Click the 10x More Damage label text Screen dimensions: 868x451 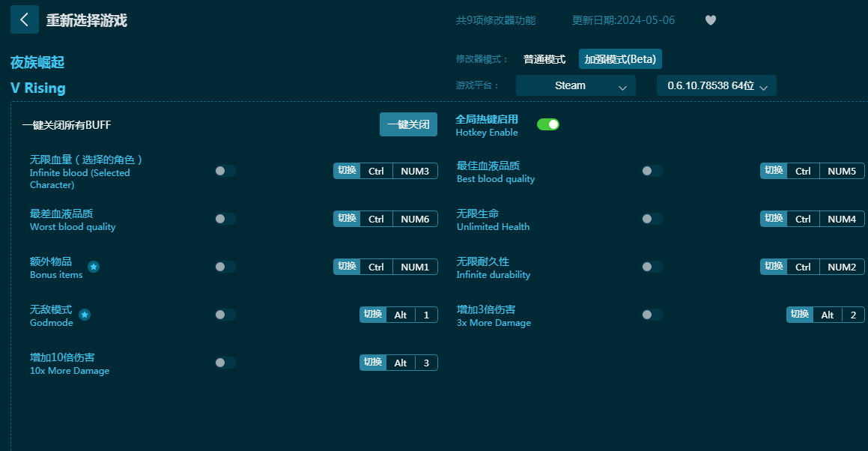tap(70, 371)
